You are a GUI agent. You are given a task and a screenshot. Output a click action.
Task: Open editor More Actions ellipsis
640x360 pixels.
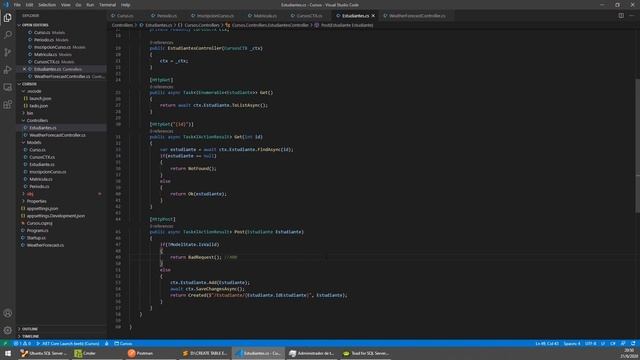pos(632,16)
